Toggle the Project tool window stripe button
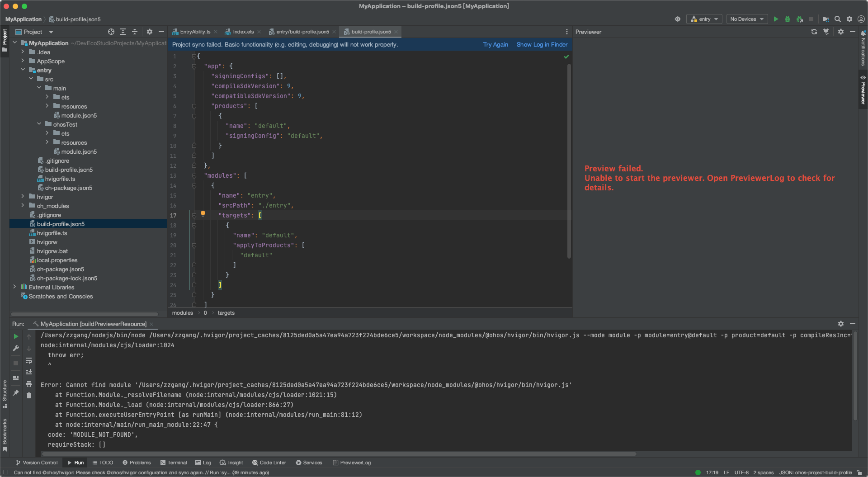868x477 pixels. click(x=5, y=40)
